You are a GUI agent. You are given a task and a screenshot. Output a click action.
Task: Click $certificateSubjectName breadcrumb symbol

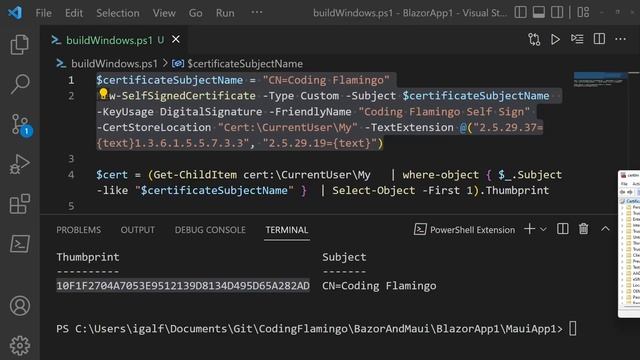(245, 64)
